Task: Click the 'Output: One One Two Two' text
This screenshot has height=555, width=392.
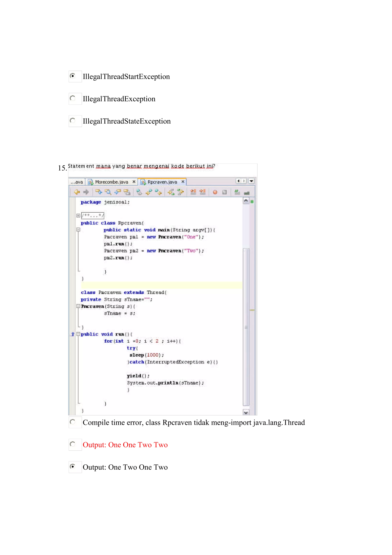Action: (125, 445)
